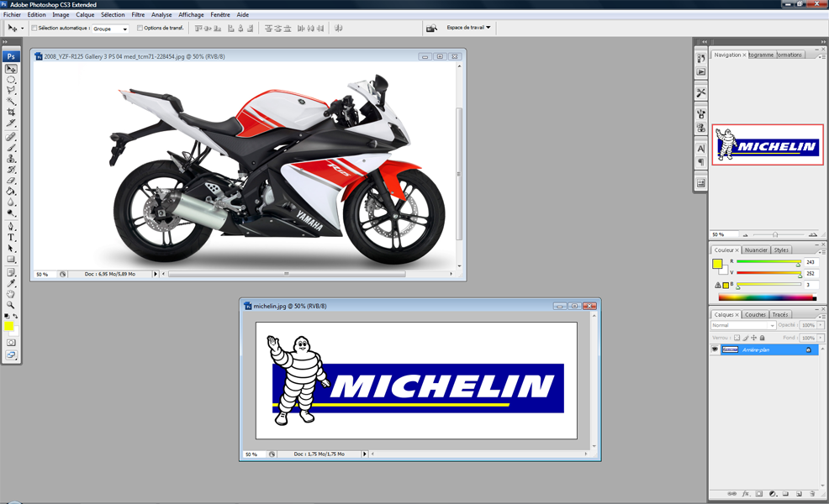This screenshot has width=829, height=504.
Task: Switch to the Nuancier tab
Action: point(756,249)
